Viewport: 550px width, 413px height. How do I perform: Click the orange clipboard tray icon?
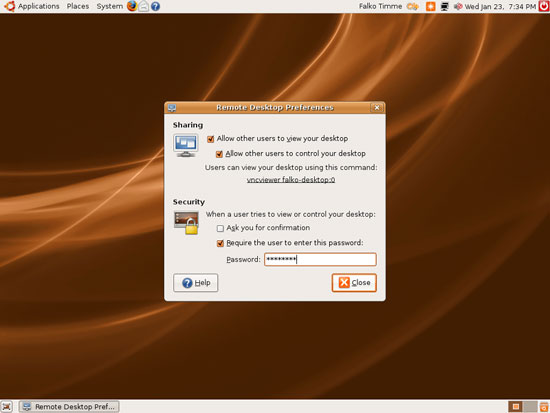coord(413,6)
